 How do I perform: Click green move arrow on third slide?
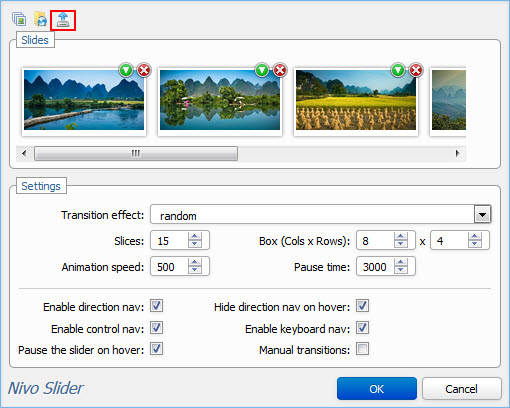[x=398, y=70]
